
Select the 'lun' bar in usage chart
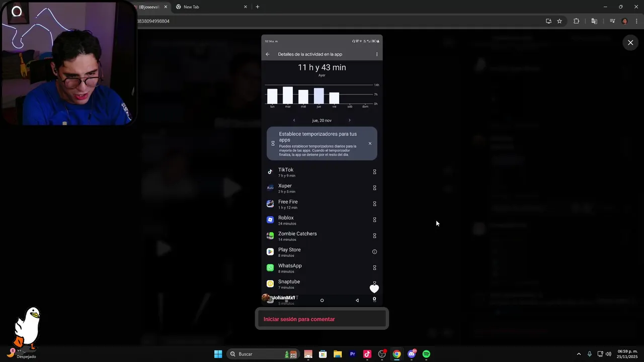272,96
